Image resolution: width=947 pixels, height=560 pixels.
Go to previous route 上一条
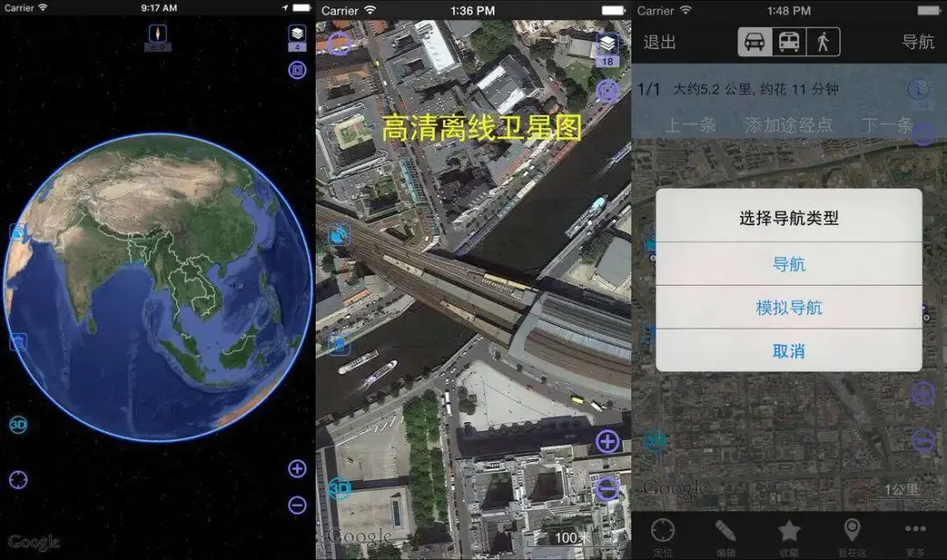pyautogui.click(x=690, y=125)
